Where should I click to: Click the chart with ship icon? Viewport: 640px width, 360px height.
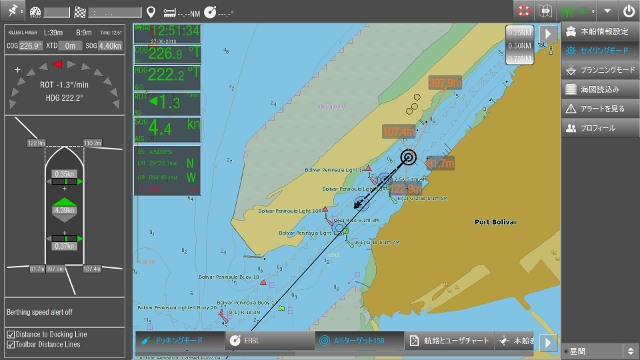546,11
